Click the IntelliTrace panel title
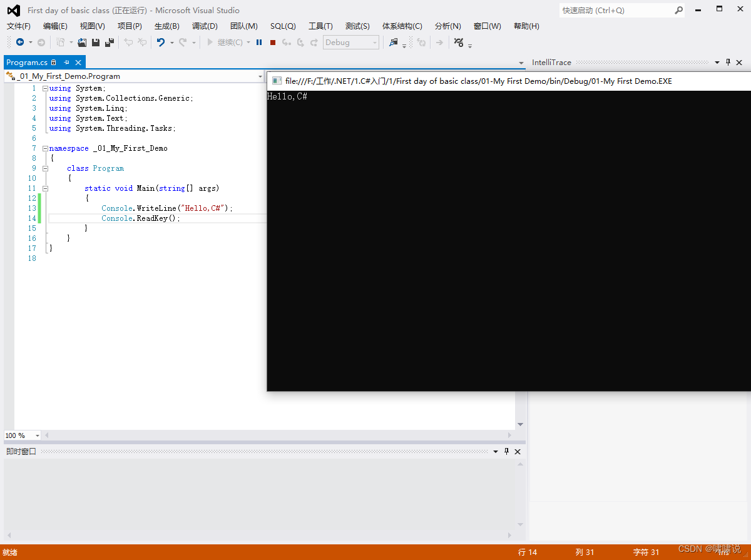 click(x=551, y=63)
